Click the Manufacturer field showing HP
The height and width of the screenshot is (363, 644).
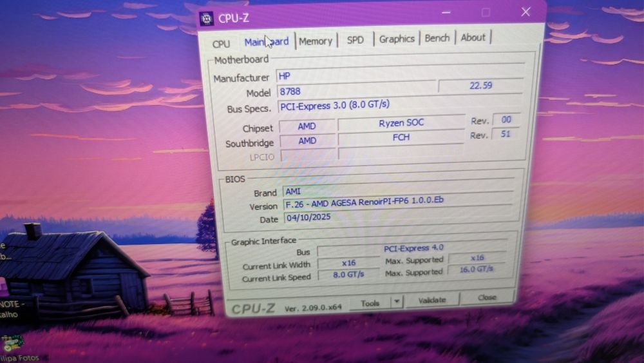[x=400, y=74]
